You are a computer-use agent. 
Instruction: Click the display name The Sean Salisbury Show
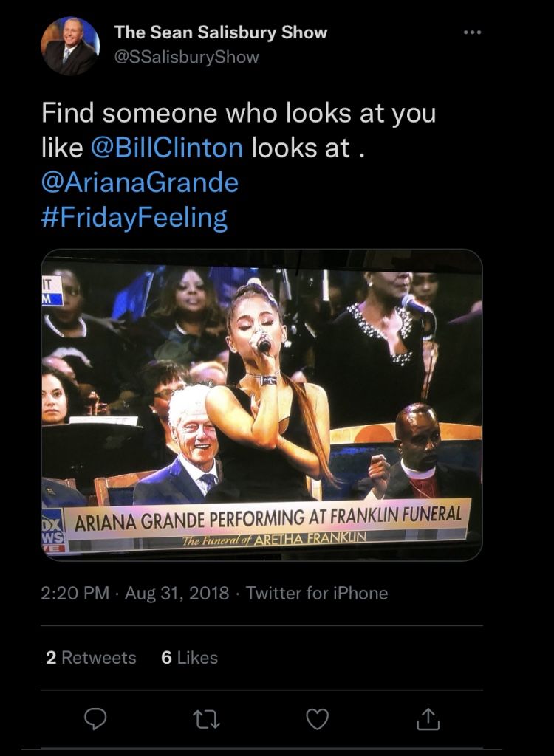[221, 32]
